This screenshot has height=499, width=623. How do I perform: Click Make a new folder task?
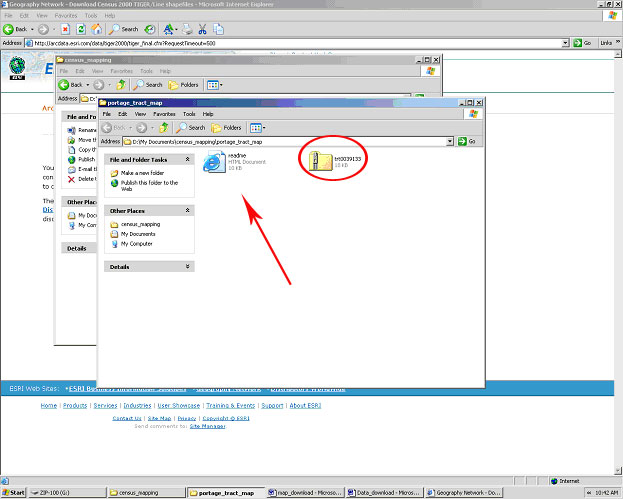point(137,173)
